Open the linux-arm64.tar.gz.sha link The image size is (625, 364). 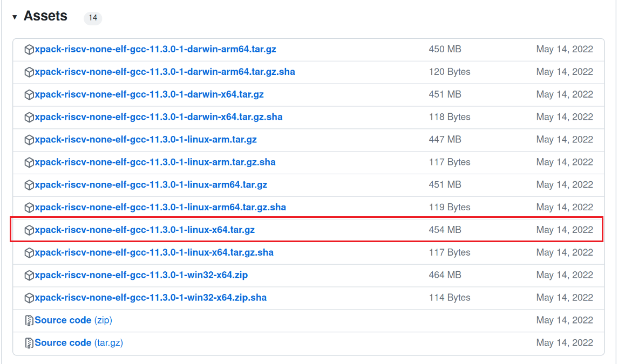160,208
